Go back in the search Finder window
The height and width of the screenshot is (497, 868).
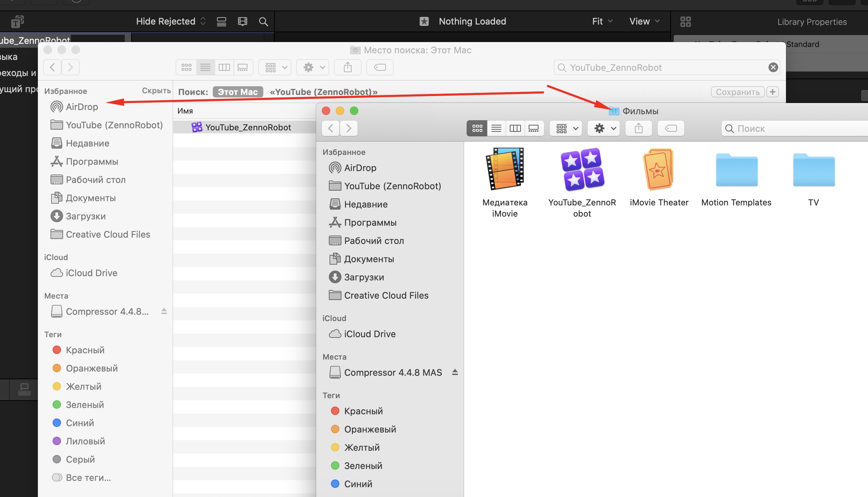[x=52, y=67]
